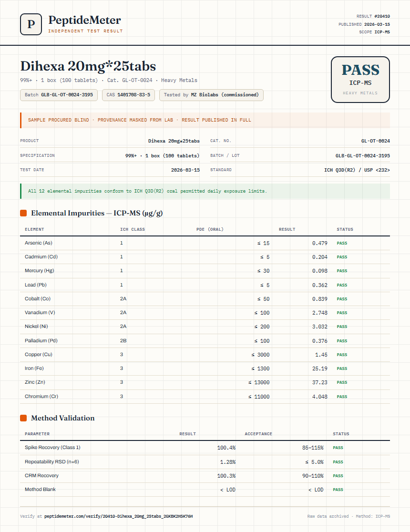Click the Method Blank row label
Image resolution: width=410 pixels, height=532 pixels.
(x=40, y=489)
